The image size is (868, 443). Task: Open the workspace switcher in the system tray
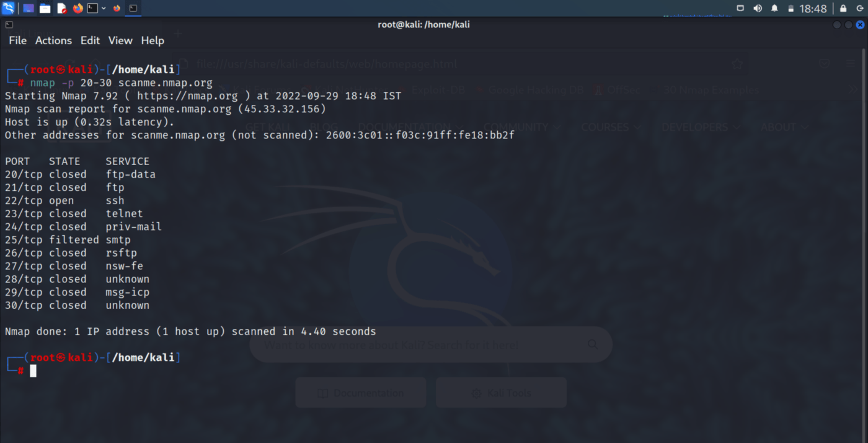[740, 8]
